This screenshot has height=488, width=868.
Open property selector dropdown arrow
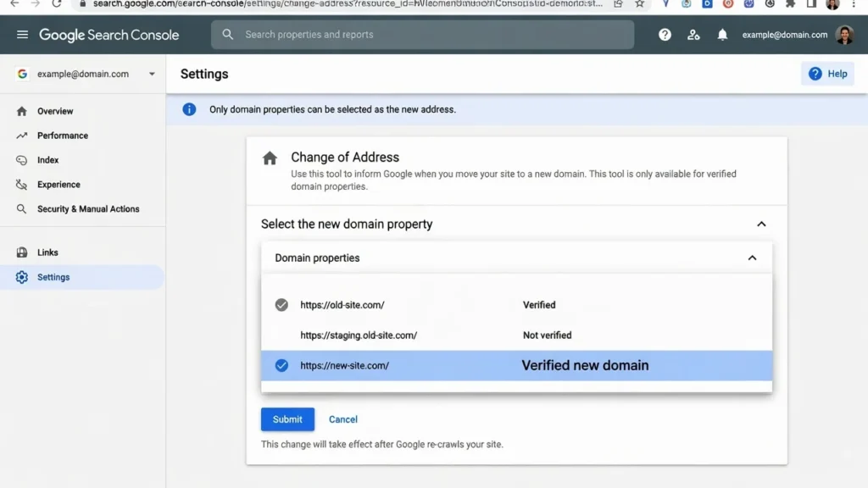pyautogui.click(x=152, y=74)
